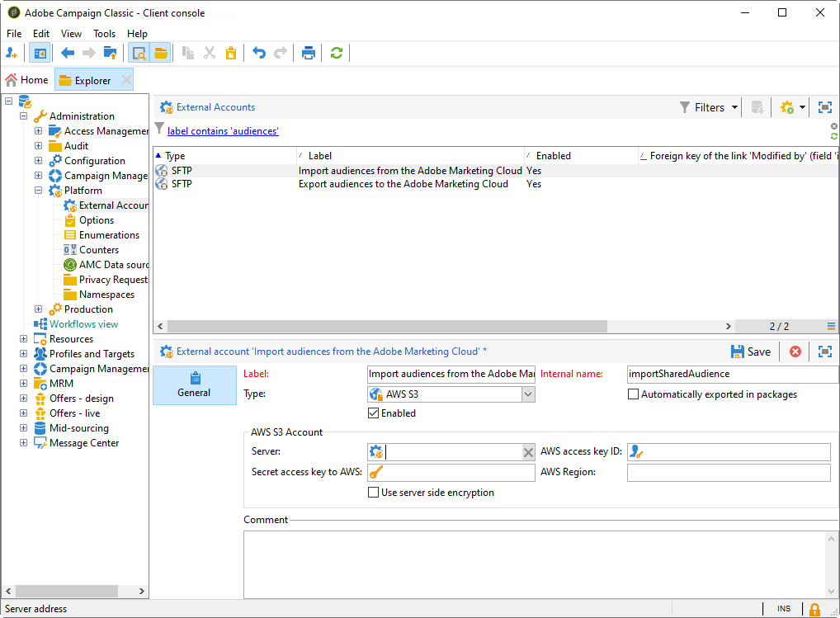Click into the Secret access key to AWS field
840x618 pixels.
[451, 472]
